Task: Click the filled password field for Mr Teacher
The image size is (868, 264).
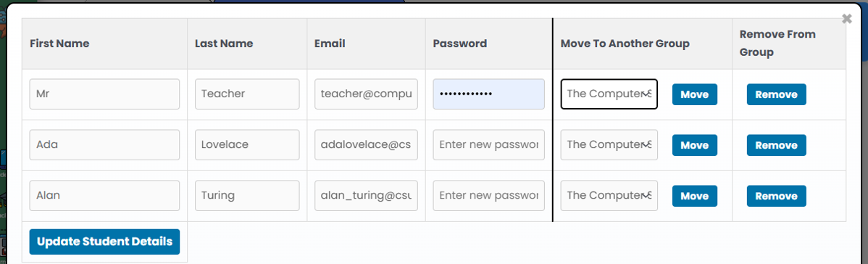Action: [x=489, y=94]
